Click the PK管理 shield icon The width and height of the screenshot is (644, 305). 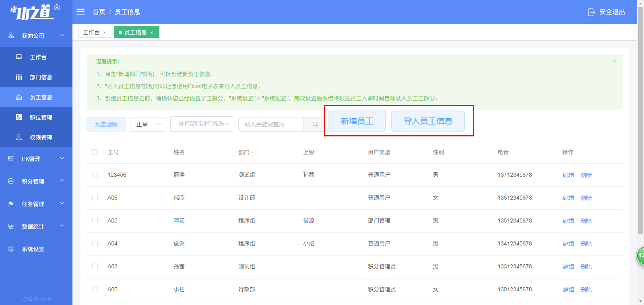tap(11, 159)
